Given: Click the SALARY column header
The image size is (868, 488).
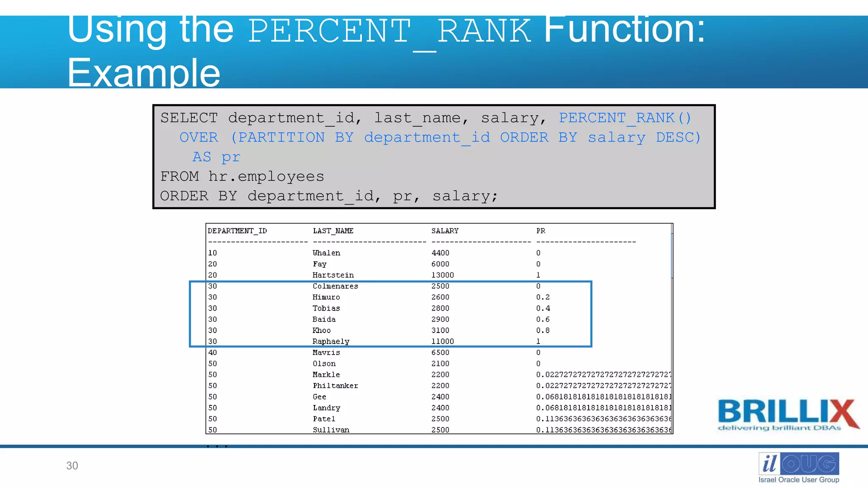Looking at the screenshot, I should tap(445, 231).
